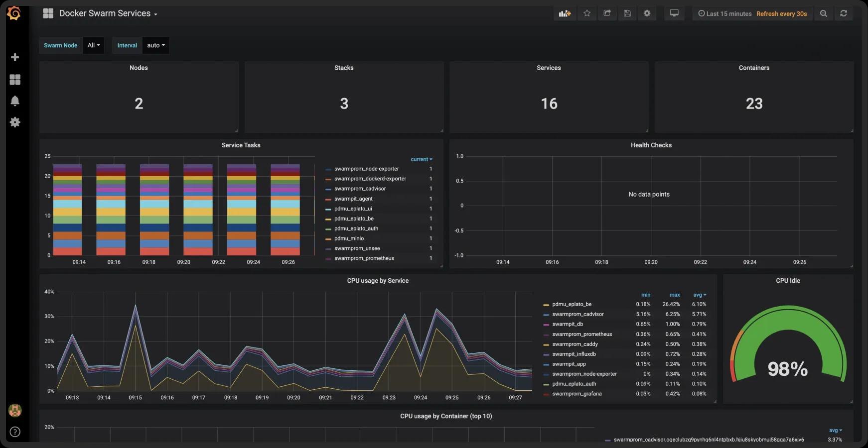Sort CPU legend by max column

click(x=675, y=295)
